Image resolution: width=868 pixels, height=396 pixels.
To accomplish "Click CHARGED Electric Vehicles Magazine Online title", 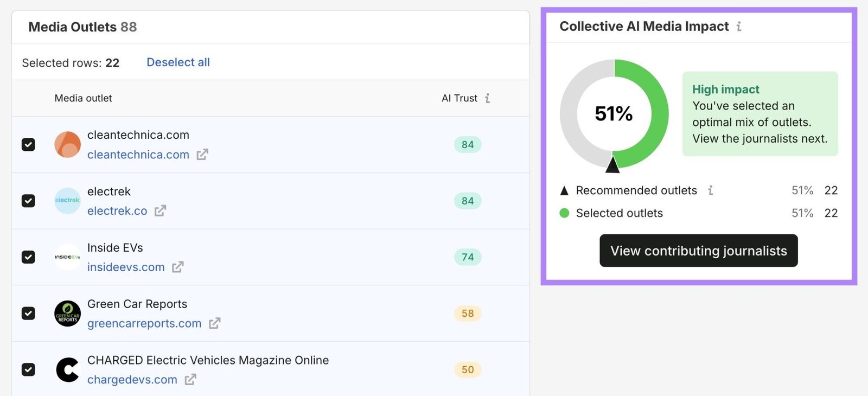I will (x=208, y=360).
